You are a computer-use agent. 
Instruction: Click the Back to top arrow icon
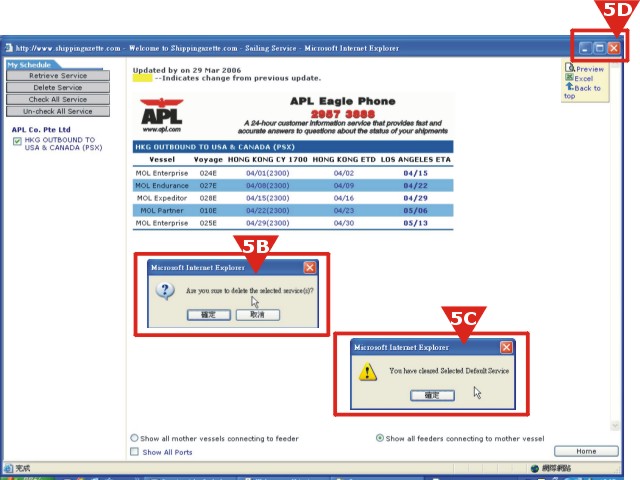click(x=569, y=86)
